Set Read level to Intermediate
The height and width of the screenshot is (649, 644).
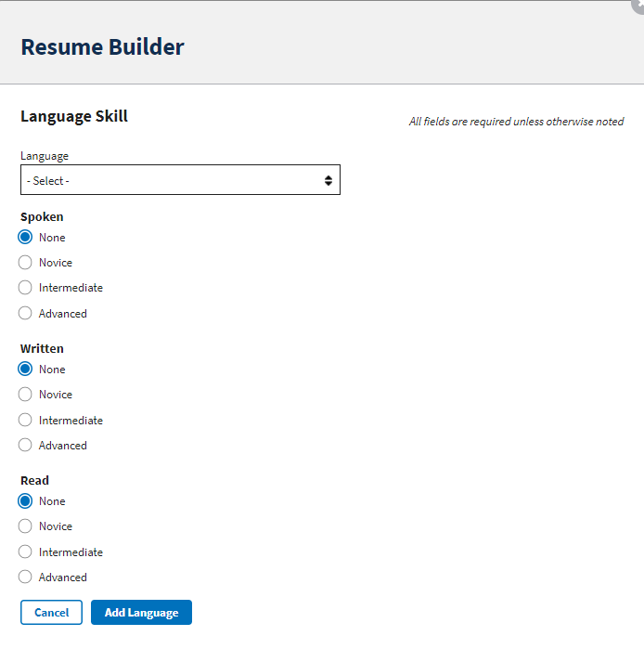(25, 552)
